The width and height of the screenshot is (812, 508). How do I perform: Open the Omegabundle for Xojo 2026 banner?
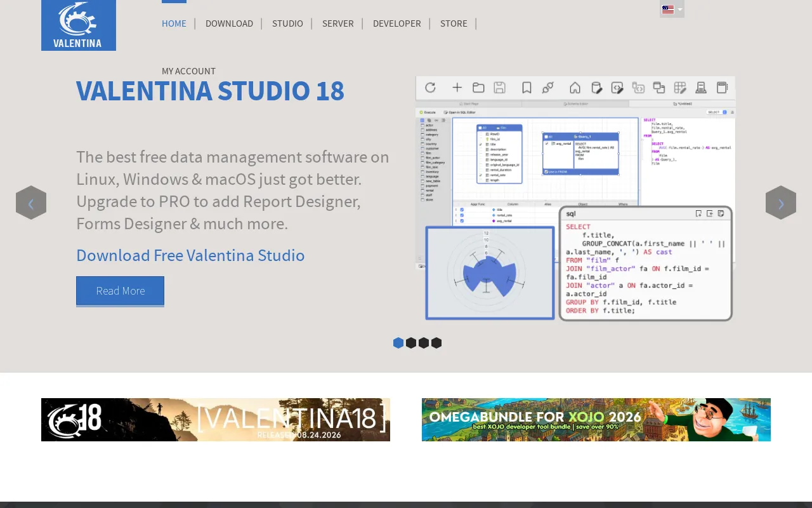click(x=596, y=420)
